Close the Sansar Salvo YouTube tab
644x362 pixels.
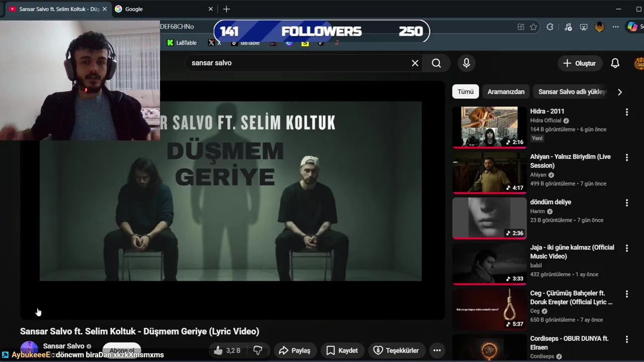click(105, 9)
